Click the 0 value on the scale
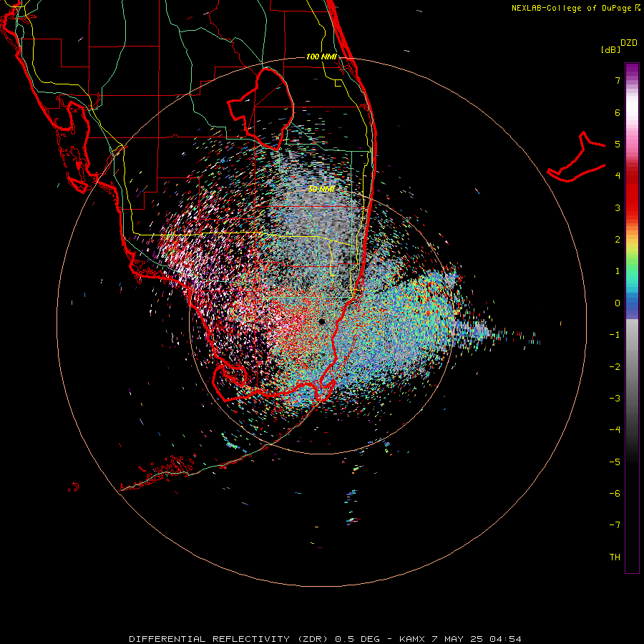Image resolution: width=644 pixels, height=644 pixels. (x=618, y=303)
